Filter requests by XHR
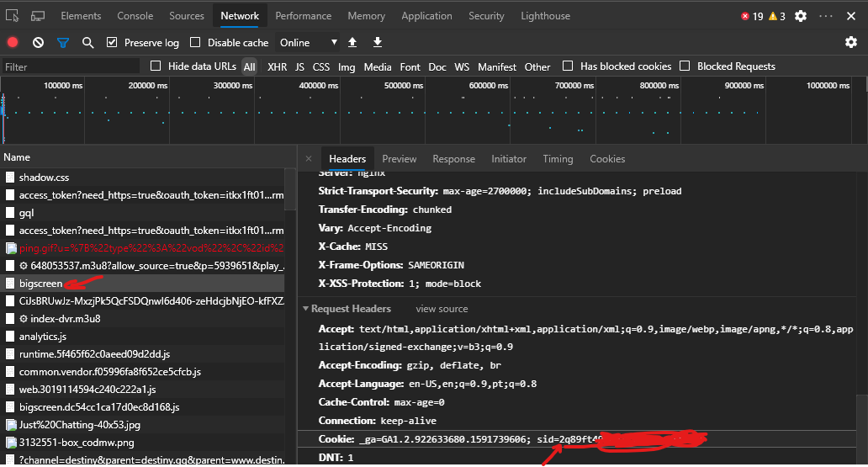Image resolution: width=868 pixels, height=467 pixels. (278, 67)
